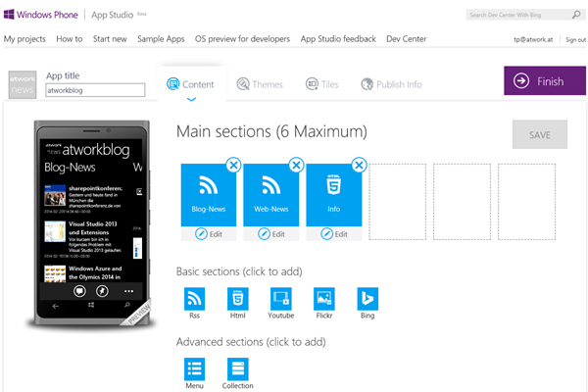
Task: Select the Info HTML5 section tile
Action: pyautogui.click(x=334, y=195)
